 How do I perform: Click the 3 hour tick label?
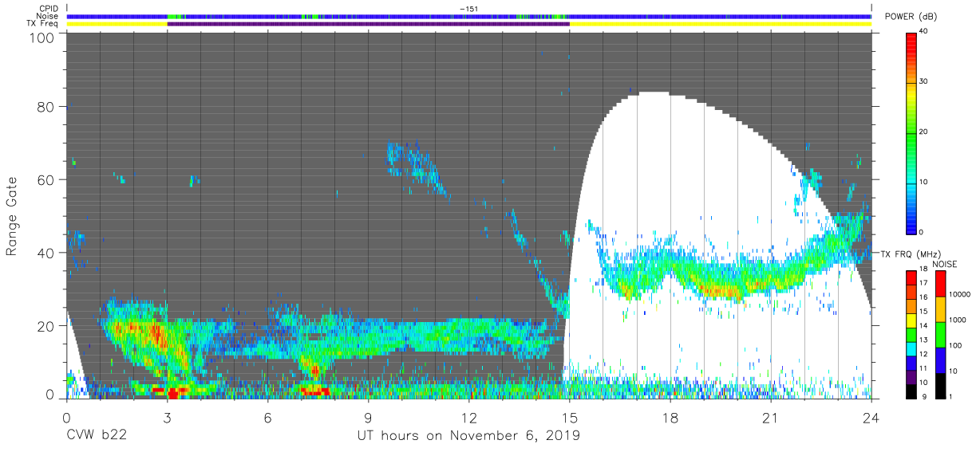coord(167,417)
